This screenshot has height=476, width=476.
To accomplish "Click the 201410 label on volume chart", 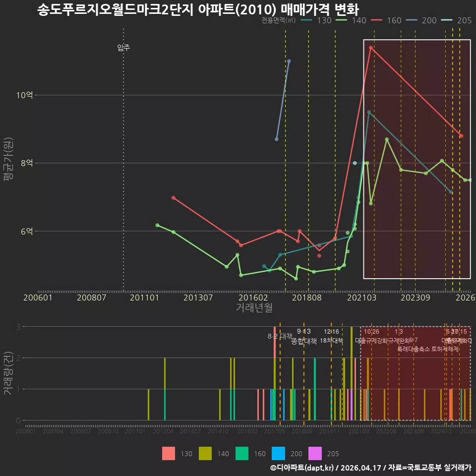I will (x=218, y=431).
